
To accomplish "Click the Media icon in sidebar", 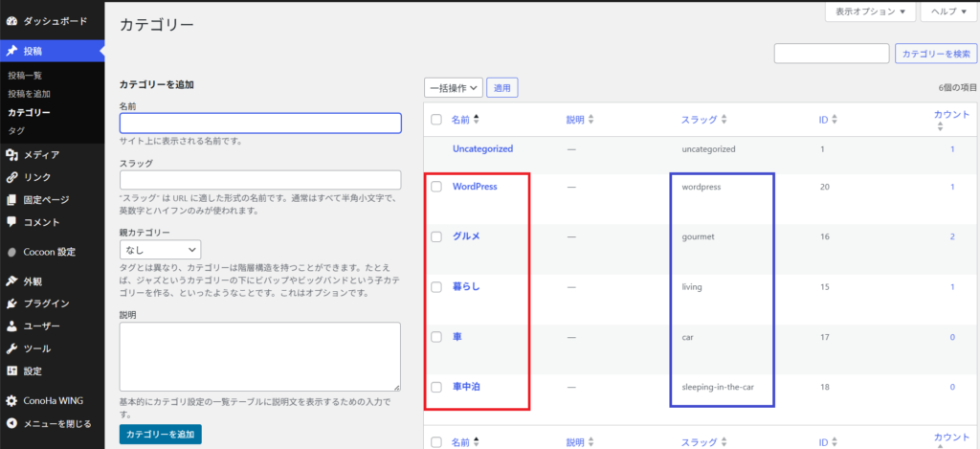I will (x=11, y=155).
